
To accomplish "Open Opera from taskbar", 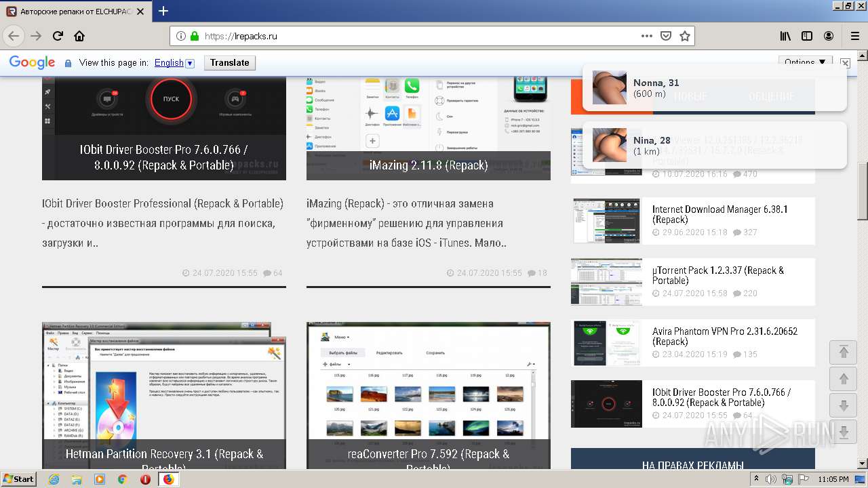I will [x=145, y=479].
